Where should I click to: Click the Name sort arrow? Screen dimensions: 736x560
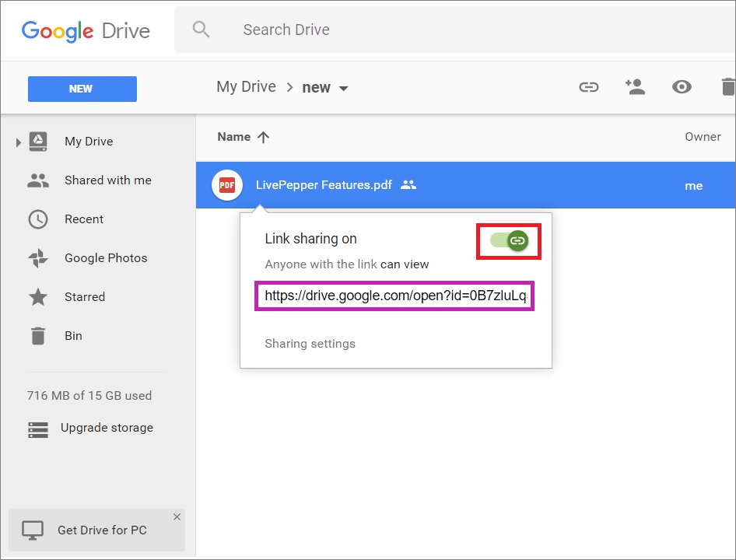pos(263,137)
